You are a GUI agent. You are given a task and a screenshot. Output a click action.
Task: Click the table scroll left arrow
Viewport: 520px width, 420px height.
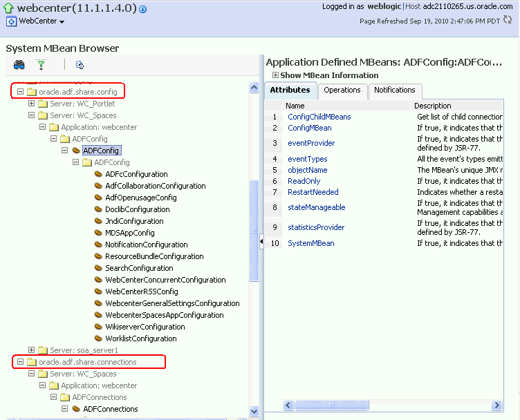(288, 405)
